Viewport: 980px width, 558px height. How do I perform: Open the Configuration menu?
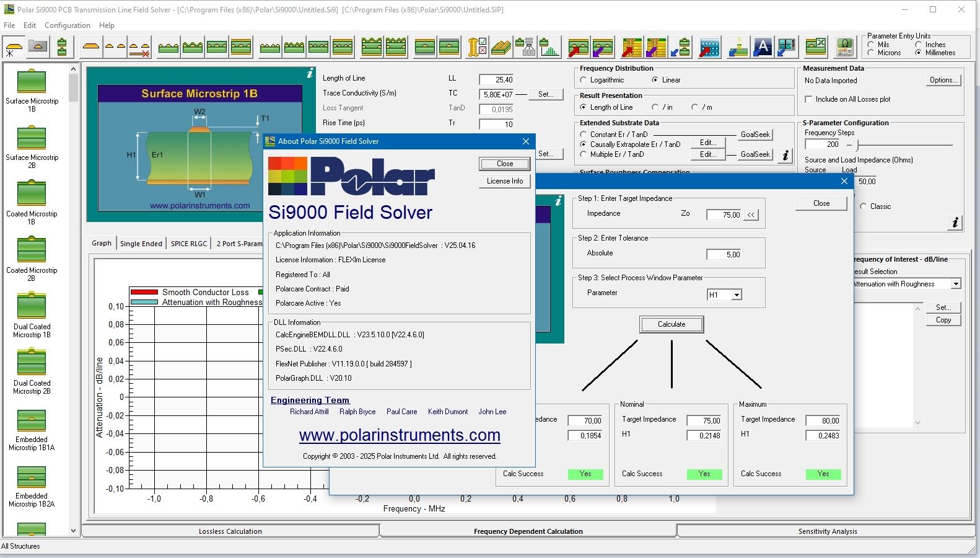click(x=68, y=25)
